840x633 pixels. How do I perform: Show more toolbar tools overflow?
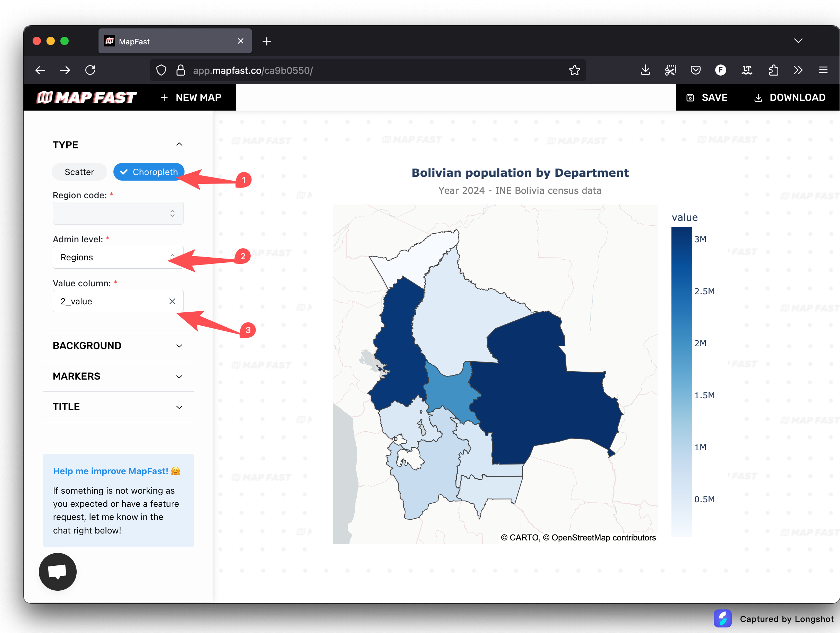tap(798, 70)
